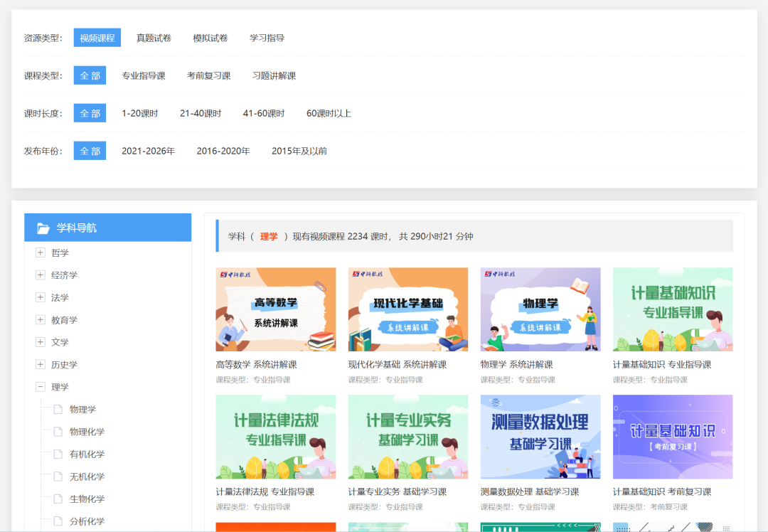Screen dimensions: 768x532
Task: Click the 经济学 subject label
Action: coord(64,275)
